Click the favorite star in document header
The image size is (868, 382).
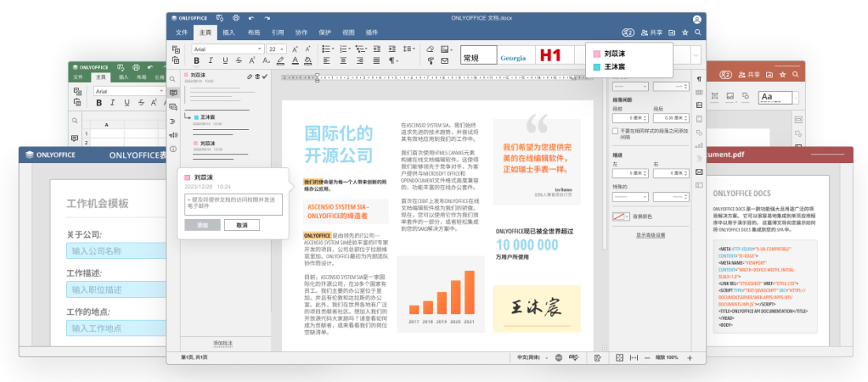click(x=685, y=32)
